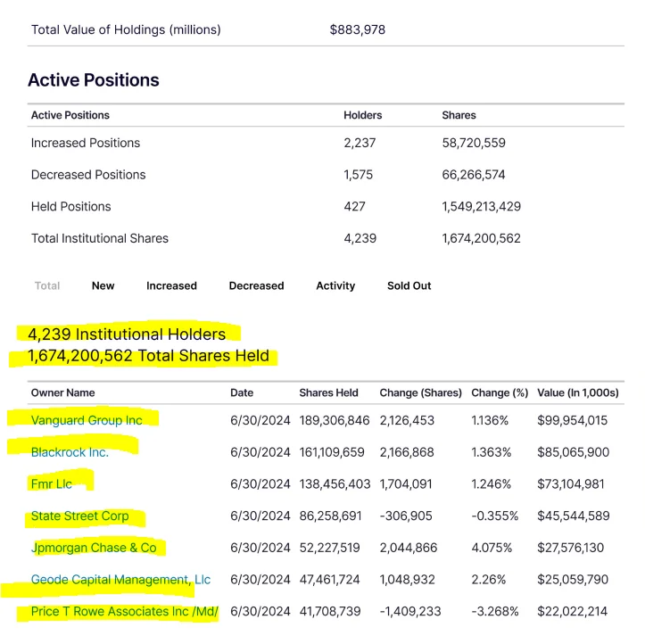Open Vanguard Group Inc link
The width and height of the screenshot is (645, 644).
click(87, 420)
